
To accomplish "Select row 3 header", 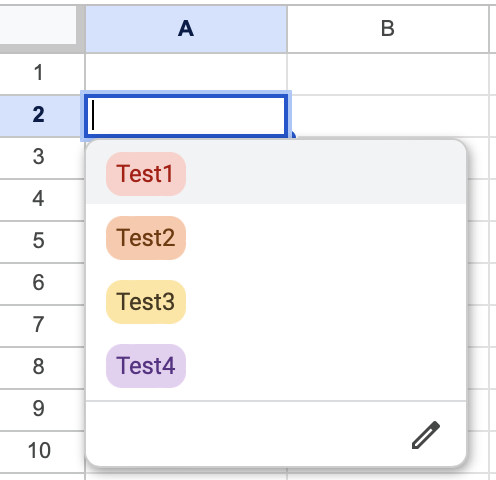I will coord(39,158).
